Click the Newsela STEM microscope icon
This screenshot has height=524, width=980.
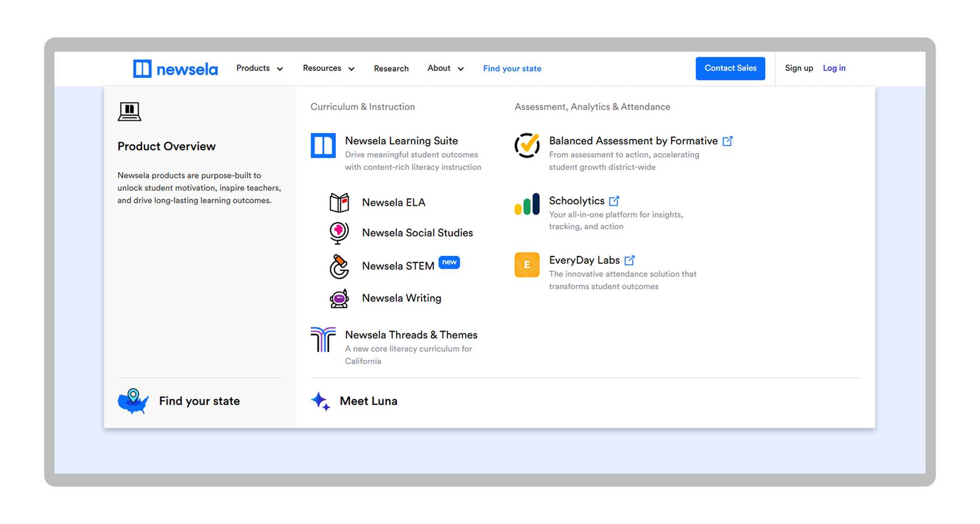[339, 266]
